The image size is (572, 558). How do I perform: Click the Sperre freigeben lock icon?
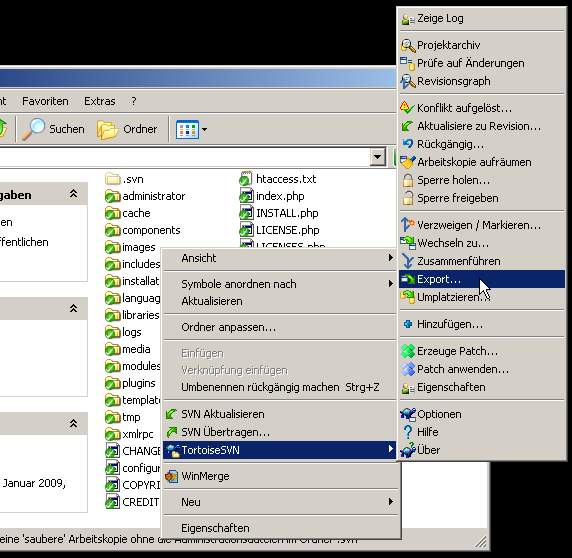pos(408,198)
